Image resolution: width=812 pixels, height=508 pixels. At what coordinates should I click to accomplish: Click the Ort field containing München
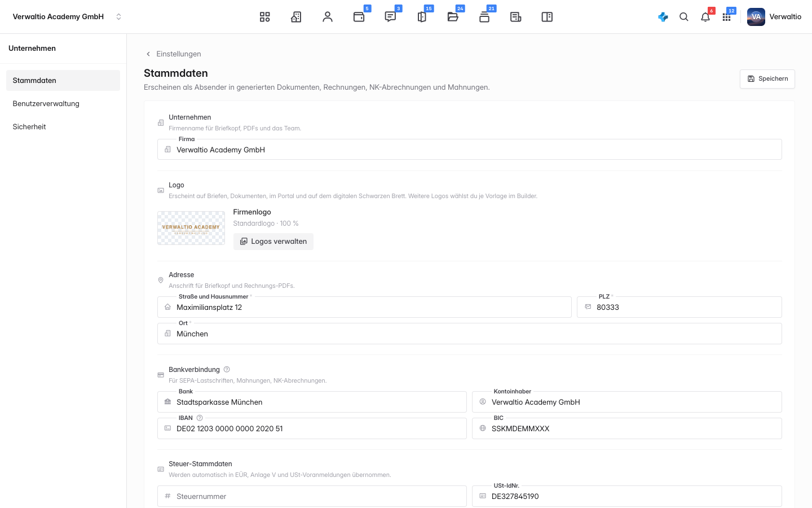pyautogui.click(x=470, y=334)
